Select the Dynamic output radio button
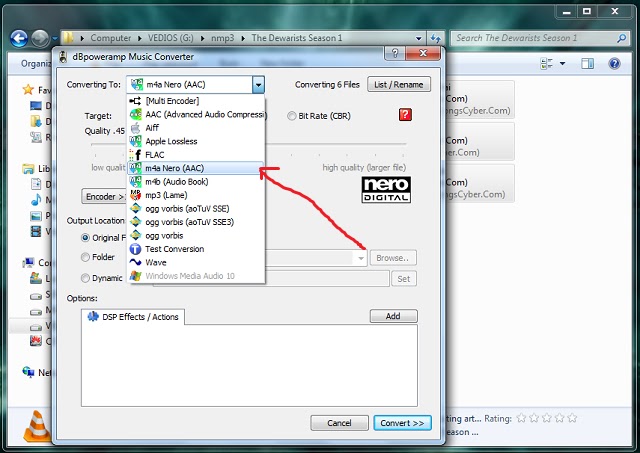The height and width of the screenshot is (453, 640). pos(85,278)
